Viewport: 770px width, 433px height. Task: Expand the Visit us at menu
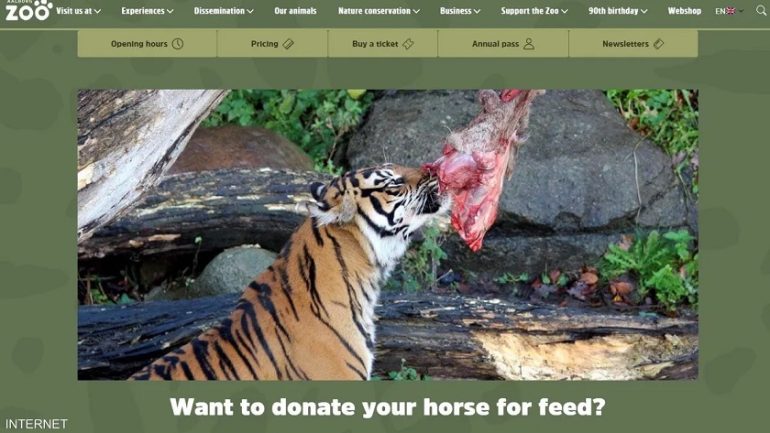(x=78, y=11)
